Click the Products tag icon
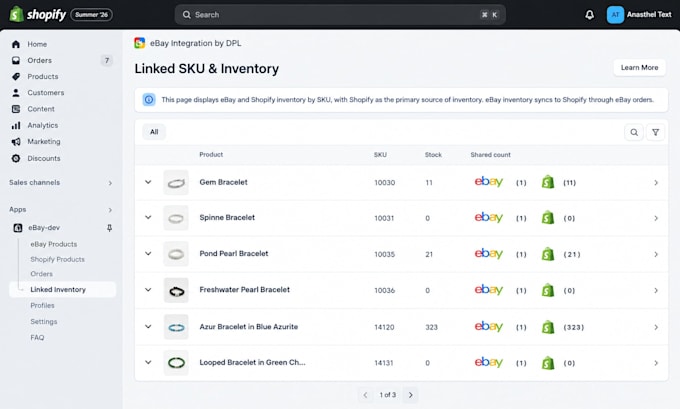The width and height of the screenshot is (680, 409). [x=16, y=76]
